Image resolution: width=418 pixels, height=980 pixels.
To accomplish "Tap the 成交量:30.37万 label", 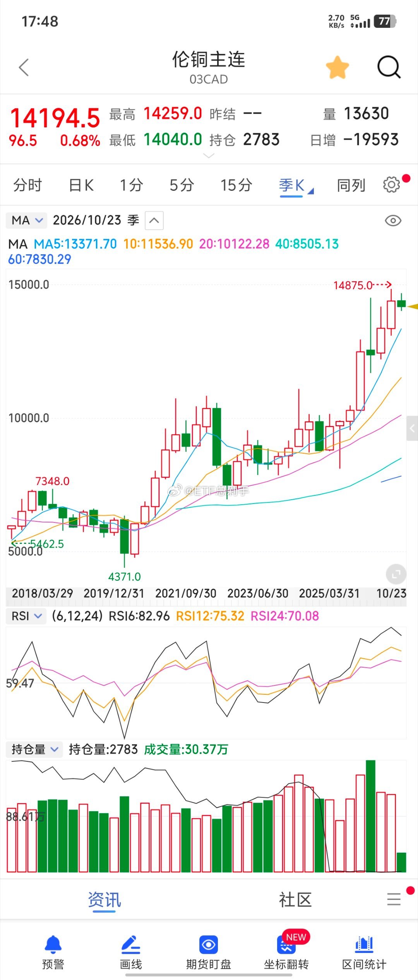I will click(186, 749).
